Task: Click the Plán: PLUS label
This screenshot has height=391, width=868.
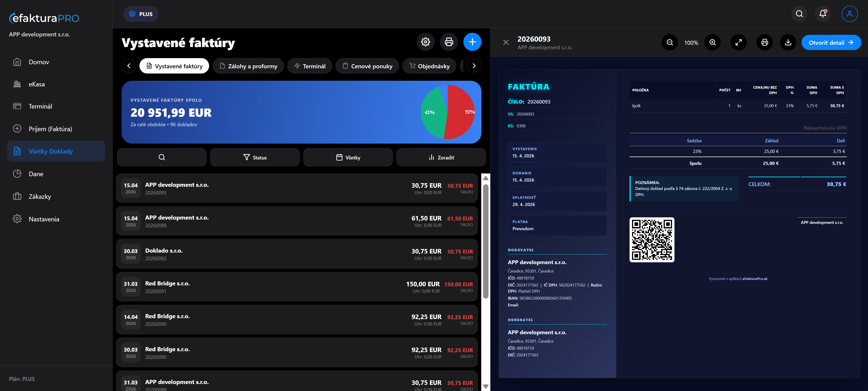Action: point(22,379)
